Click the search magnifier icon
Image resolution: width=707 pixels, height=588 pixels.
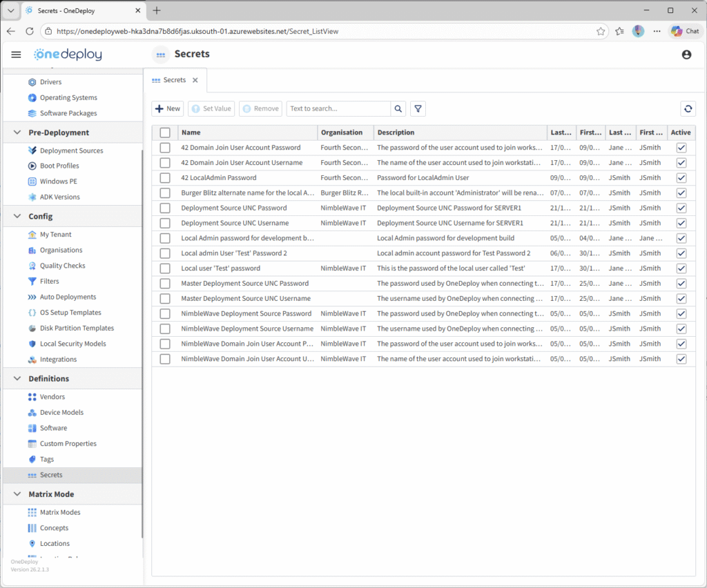tap(398, 108)
